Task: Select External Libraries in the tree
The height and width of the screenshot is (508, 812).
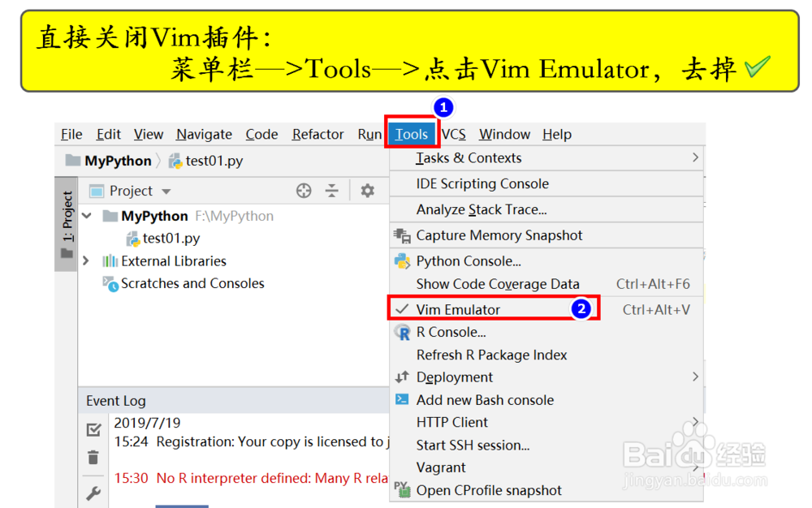Action: pos(174,261)
